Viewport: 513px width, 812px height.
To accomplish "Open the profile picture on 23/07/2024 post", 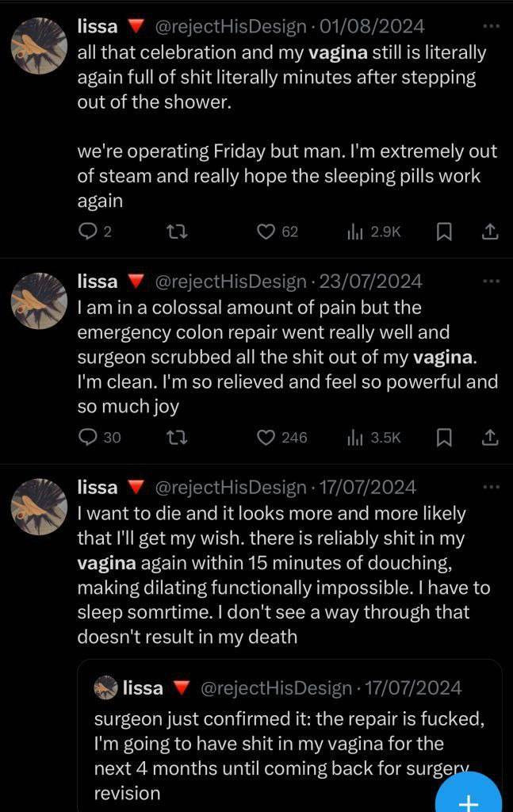I will coord(38,301).
